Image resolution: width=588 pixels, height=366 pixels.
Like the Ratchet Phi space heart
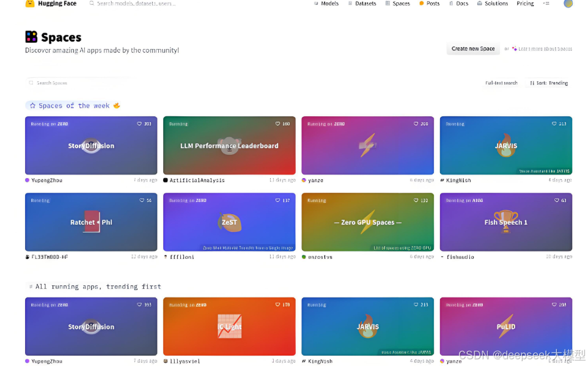pyautogui.click(x=142, y=201)
